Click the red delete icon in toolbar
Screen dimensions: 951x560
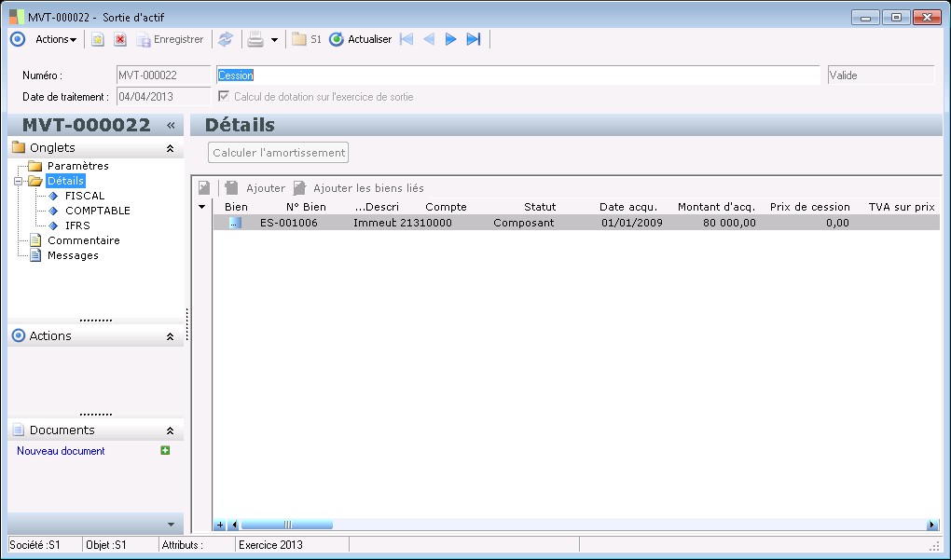[120, 39]
